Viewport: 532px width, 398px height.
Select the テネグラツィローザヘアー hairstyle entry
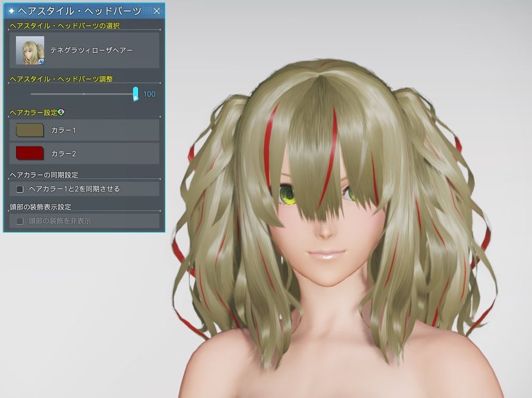point(84,50)
